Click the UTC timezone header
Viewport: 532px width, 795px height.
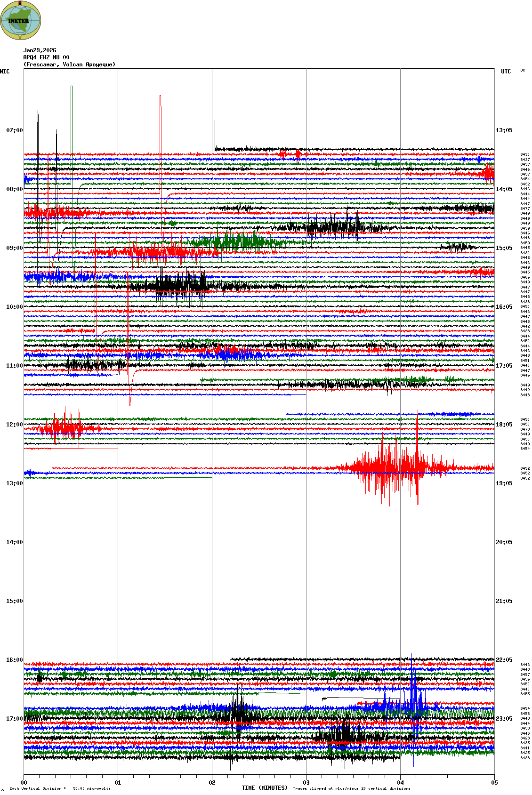coord(506,72)
